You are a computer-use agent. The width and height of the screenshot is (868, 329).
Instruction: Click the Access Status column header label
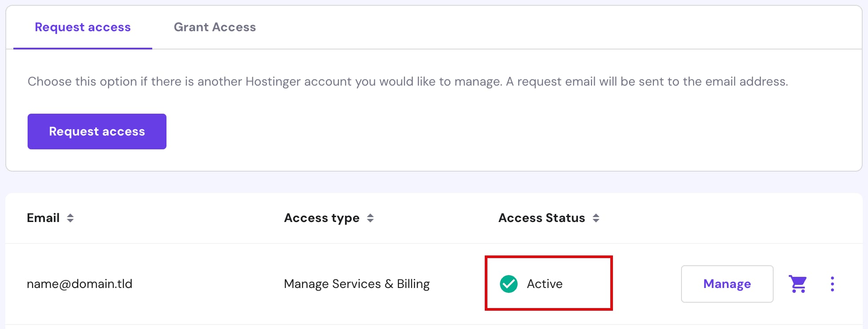[x=541, y=218]
